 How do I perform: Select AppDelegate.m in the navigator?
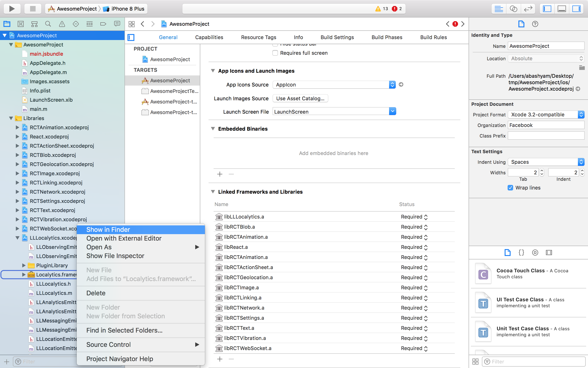48,72
